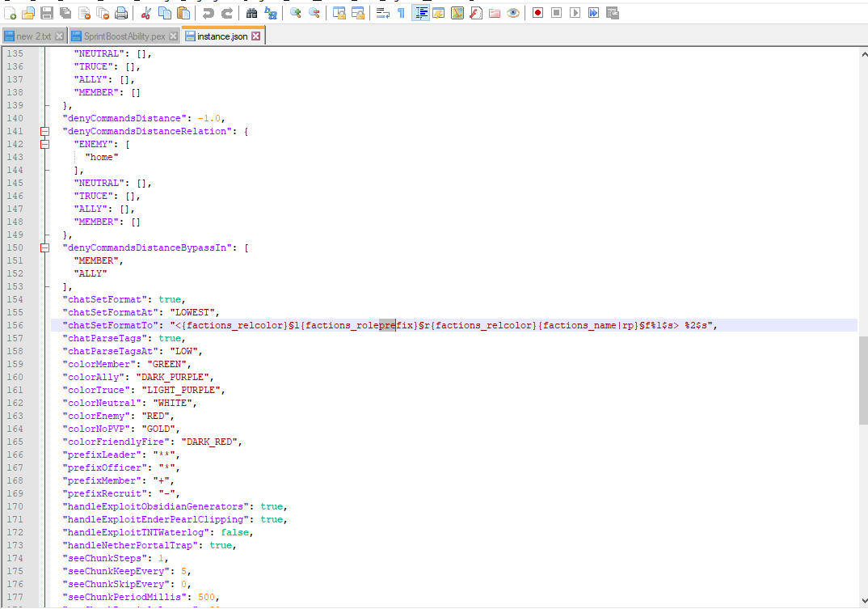Image resolution: width=868 pixels, height=609 pixels.
Task: Click the "handleNetherPortalTrap" key
Action: pos(129,545)
